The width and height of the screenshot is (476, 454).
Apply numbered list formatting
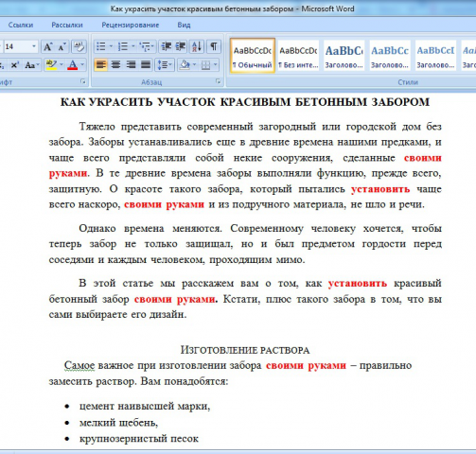click(x=123, y=47)
